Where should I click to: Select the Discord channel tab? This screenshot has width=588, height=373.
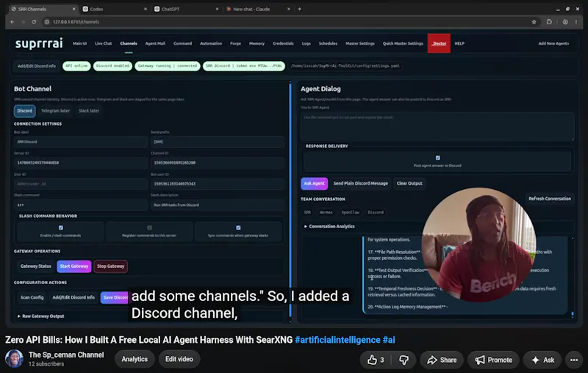(25, 110)
